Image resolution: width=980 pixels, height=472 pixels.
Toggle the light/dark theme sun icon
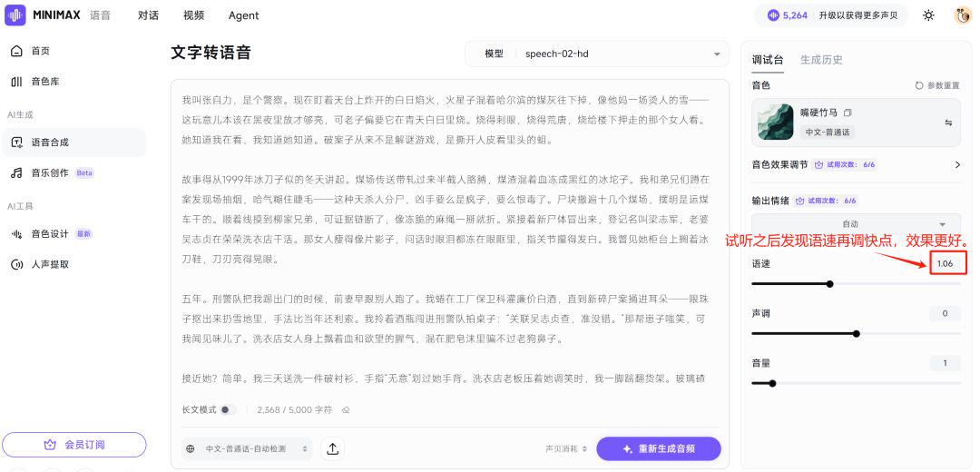[x=929, y=15]
